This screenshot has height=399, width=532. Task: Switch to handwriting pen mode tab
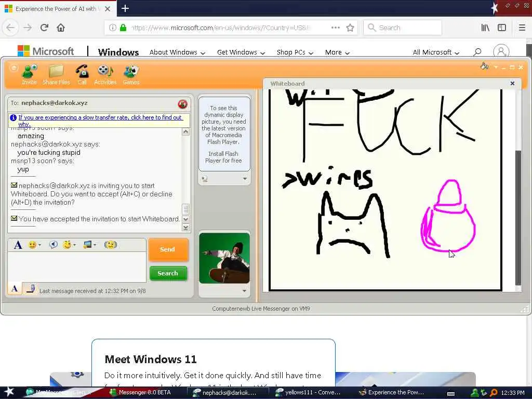tap(31, 289)
